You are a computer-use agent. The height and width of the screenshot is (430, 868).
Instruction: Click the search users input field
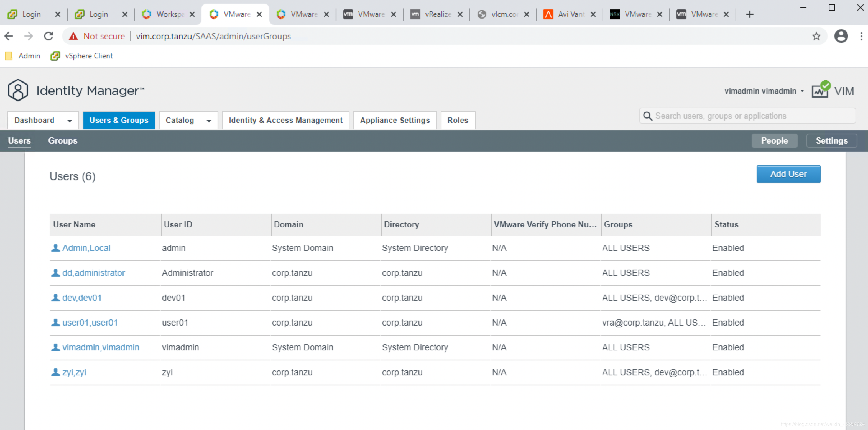coord(751,116)
